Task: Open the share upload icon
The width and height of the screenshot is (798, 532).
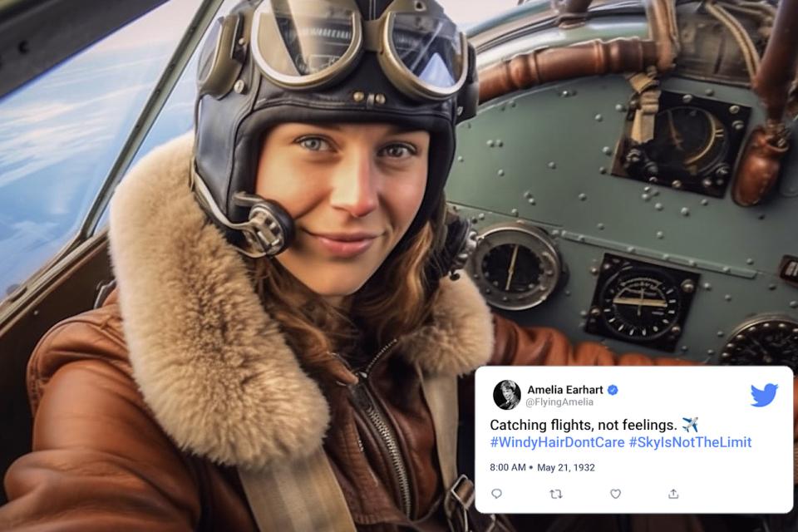Action: 673,493
